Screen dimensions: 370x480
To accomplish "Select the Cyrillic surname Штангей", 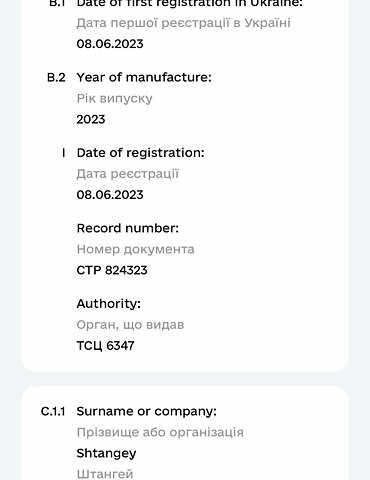I will point(105,474).
